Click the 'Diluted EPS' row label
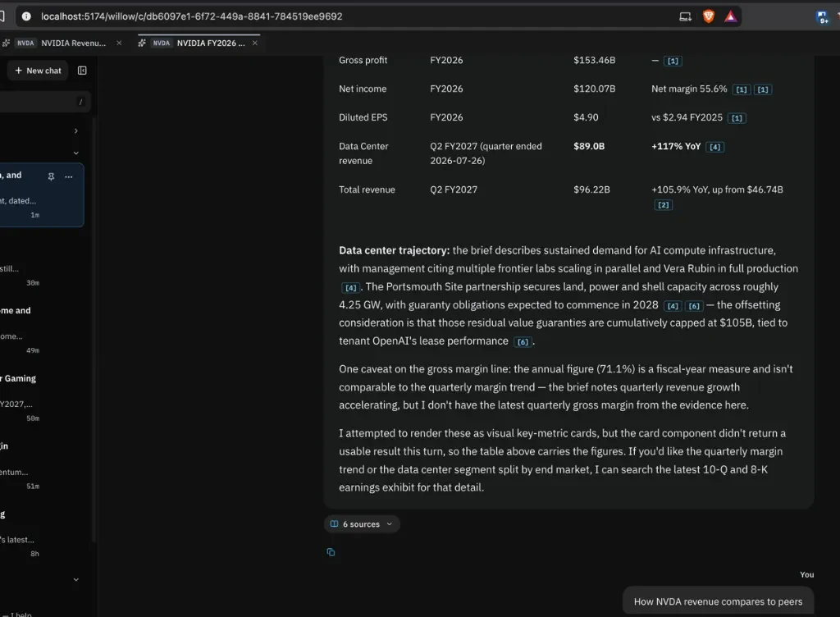The height and width of the screenshot is (617, 840). 363,117
